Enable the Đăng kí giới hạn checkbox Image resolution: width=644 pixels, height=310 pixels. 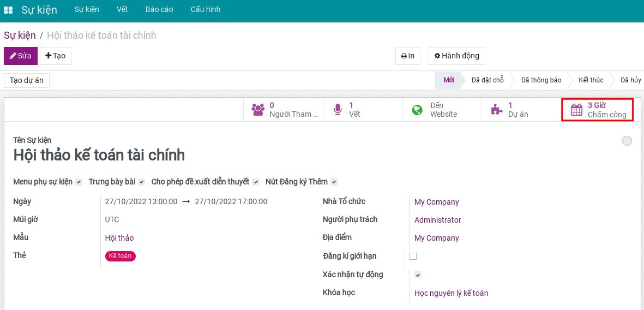(x=413, y=256)
